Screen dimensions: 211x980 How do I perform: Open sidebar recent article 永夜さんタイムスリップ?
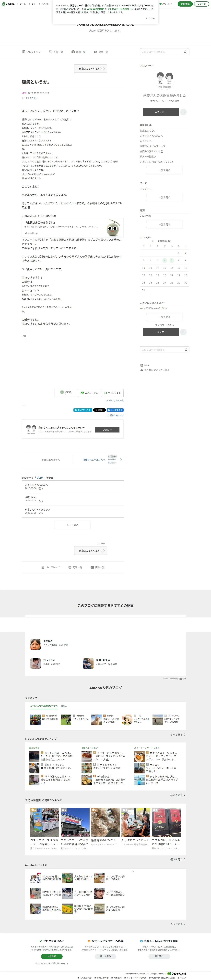tap(152, 146)
